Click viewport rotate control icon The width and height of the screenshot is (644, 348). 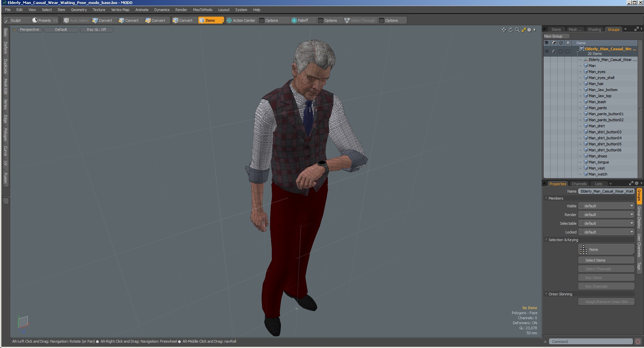(x=510, y=30)
